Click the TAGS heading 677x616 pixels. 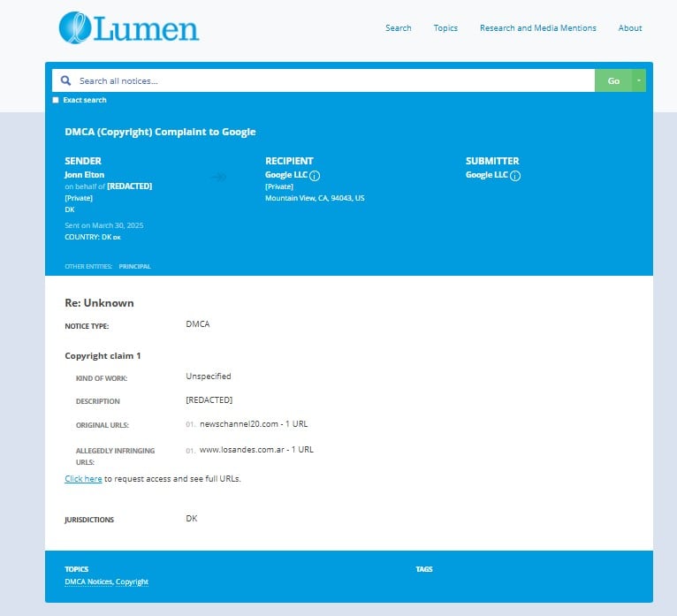pos(424,569)
